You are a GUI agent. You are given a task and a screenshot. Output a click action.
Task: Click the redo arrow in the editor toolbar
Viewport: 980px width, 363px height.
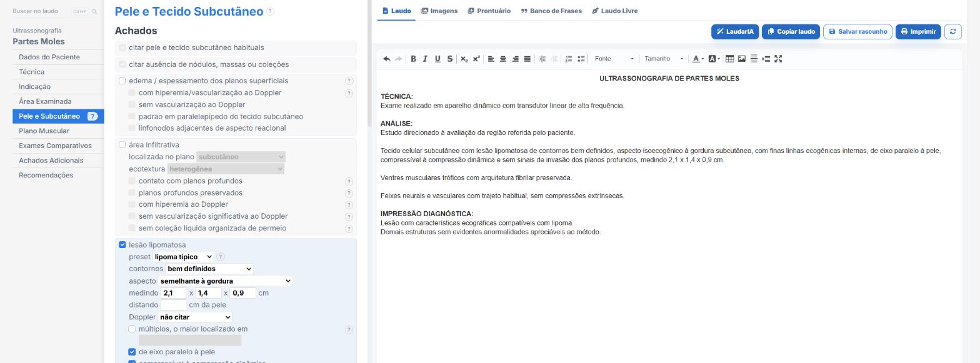(398, 59)
